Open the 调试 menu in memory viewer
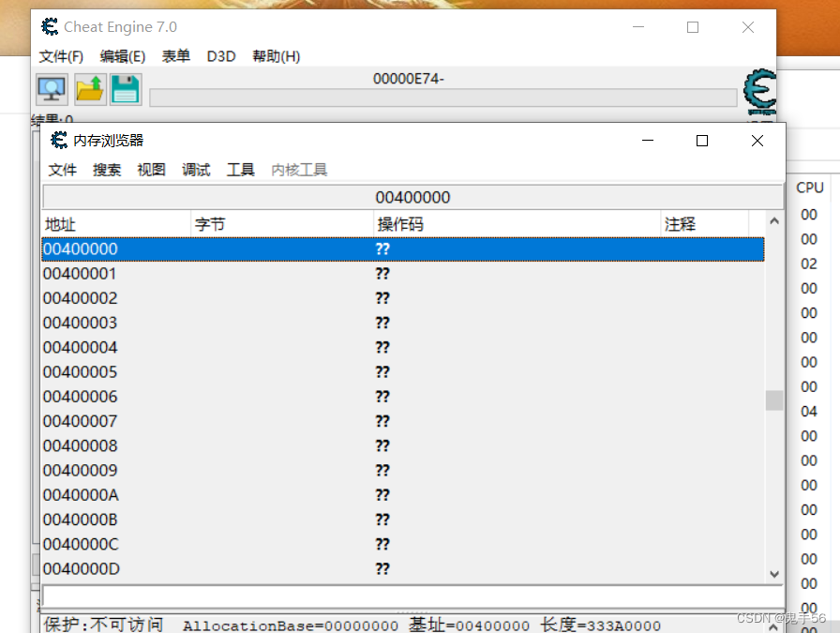 pyautogui.click(x=196, y=170)
